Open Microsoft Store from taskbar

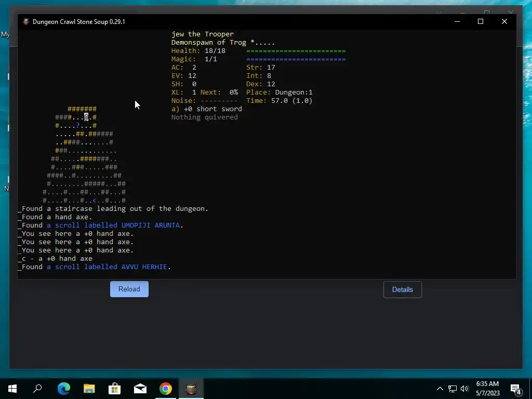point(115,389)
